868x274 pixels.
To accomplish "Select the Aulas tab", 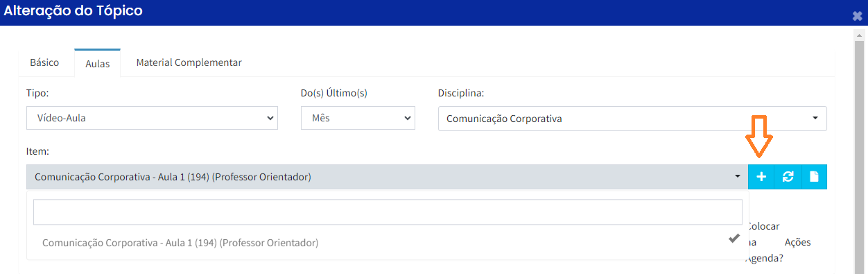I will pyautogui.click(x=98, y=63).
